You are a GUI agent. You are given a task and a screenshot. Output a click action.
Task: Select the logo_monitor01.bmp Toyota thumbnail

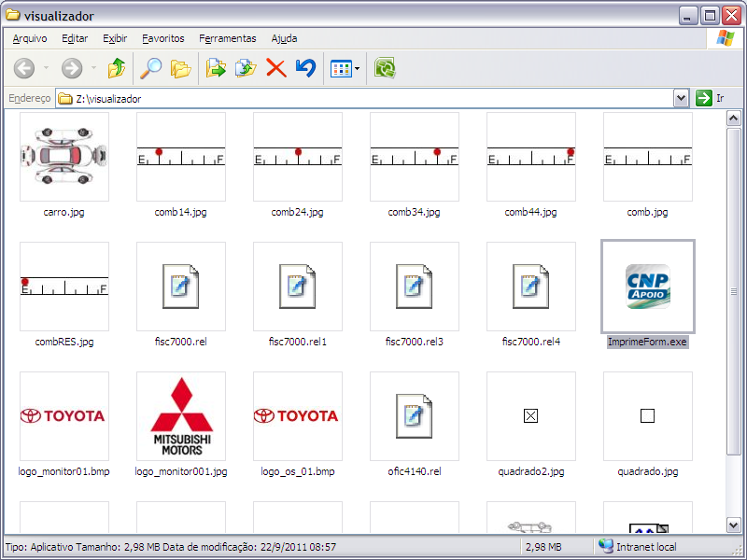pyautogui.click(x=64, y=416)
